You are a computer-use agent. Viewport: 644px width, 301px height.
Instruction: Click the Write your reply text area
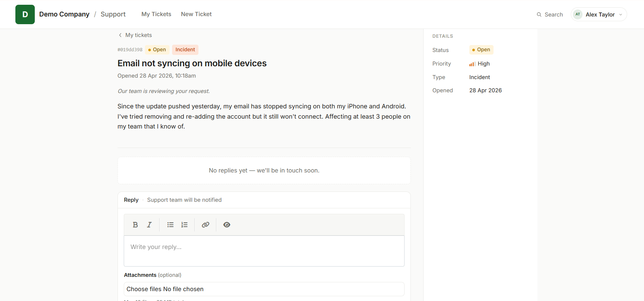[264, 251]
